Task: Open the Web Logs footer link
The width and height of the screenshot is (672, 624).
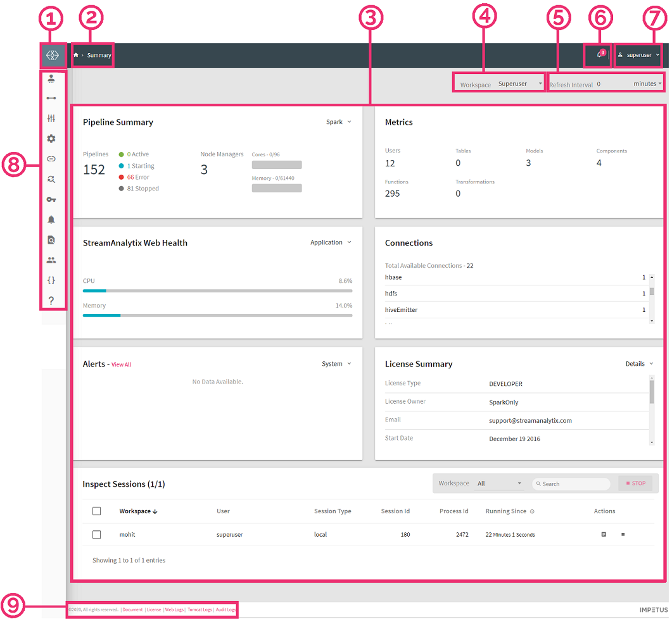Action: click(174, 609)
